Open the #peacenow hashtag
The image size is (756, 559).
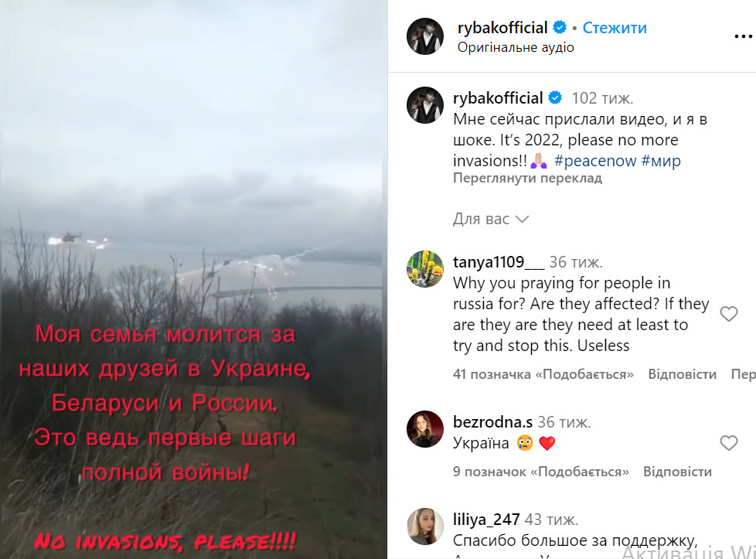595,161
